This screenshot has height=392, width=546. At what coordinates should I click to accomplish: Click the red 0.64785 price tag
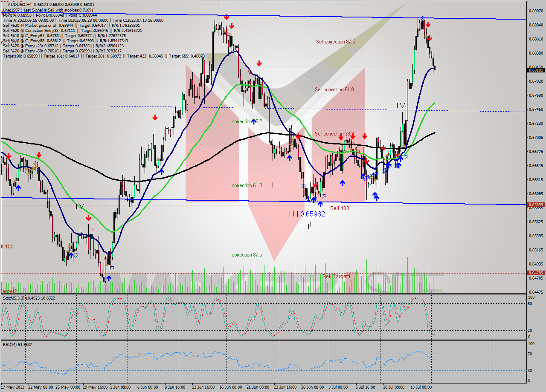pyautogui.click(x=536, y=273)
